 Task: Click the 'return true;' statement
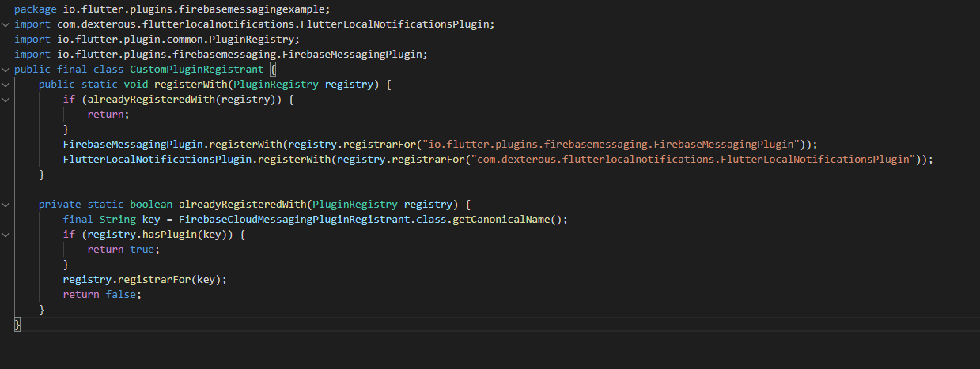123,250
